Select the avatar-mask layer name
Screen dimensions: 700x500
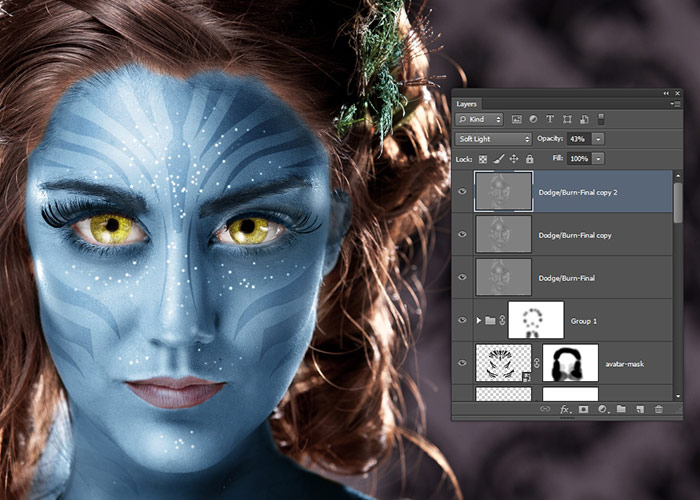click(x=625, y=364)
